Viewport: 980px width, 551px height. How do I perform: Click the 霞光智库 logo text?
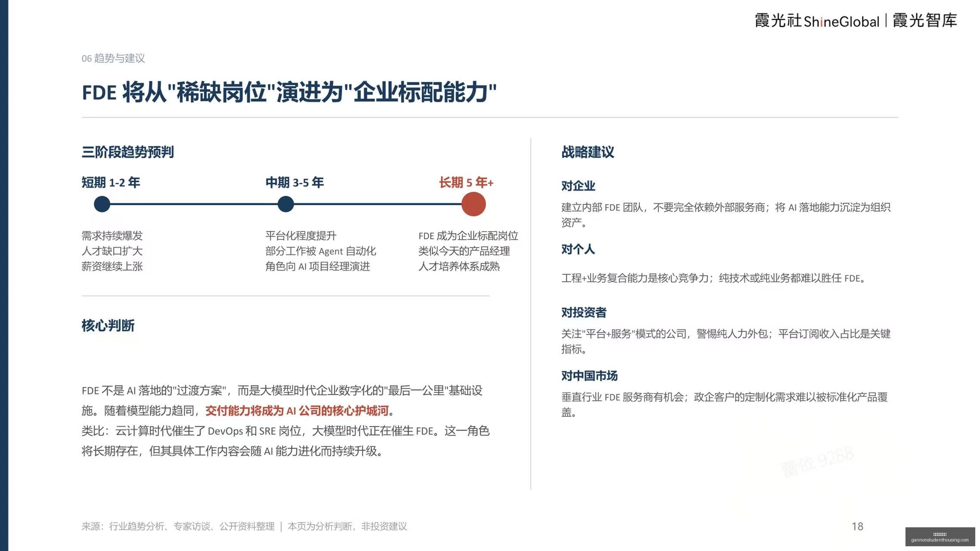(x=925, y=21)
